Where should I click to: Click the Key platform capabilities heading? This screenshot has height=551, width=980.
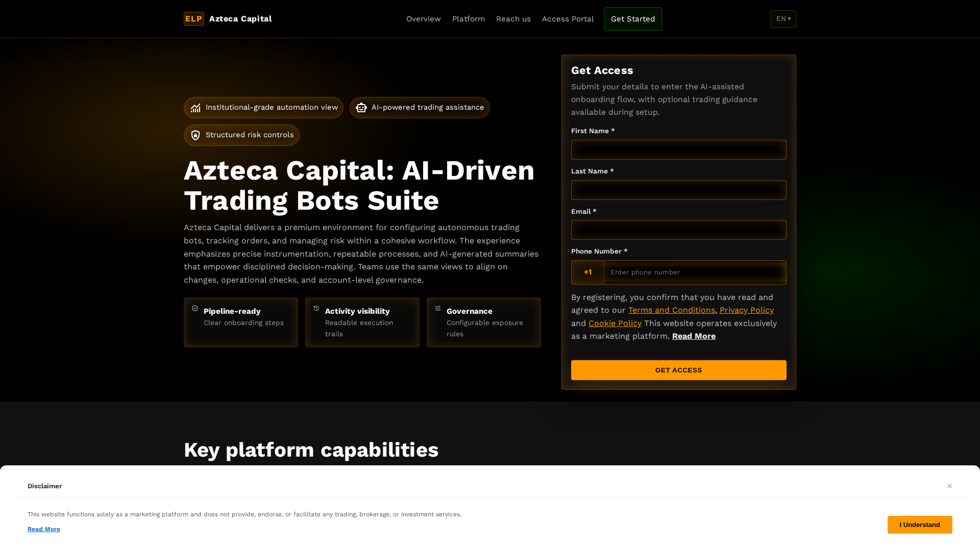(311, 450)
